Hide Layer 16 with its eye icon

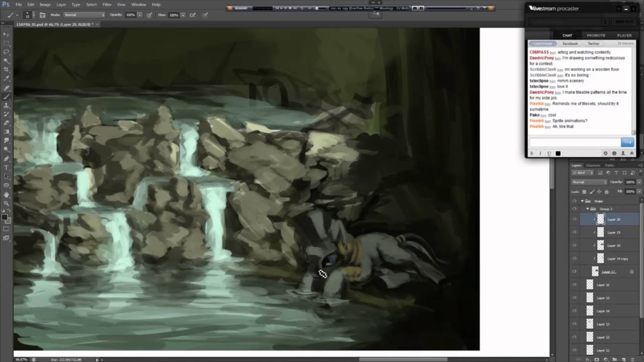point(574,285)
